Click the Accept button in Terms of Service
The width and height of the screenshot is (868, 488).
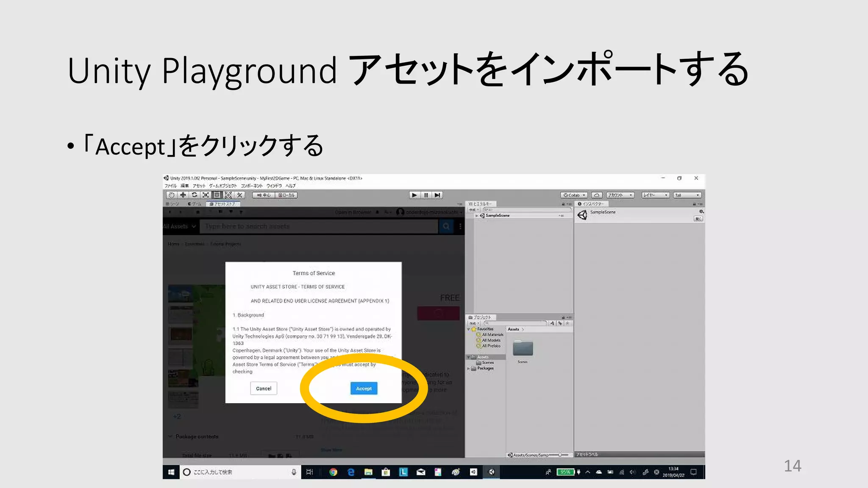(364, 388)
